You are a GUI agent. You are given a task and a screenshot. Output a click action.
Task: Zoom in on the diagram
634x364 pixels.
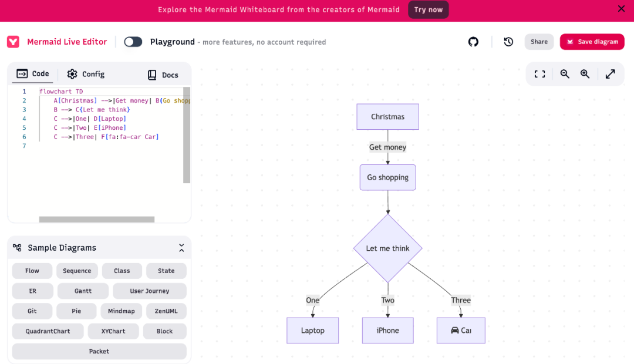coord(585,74)
